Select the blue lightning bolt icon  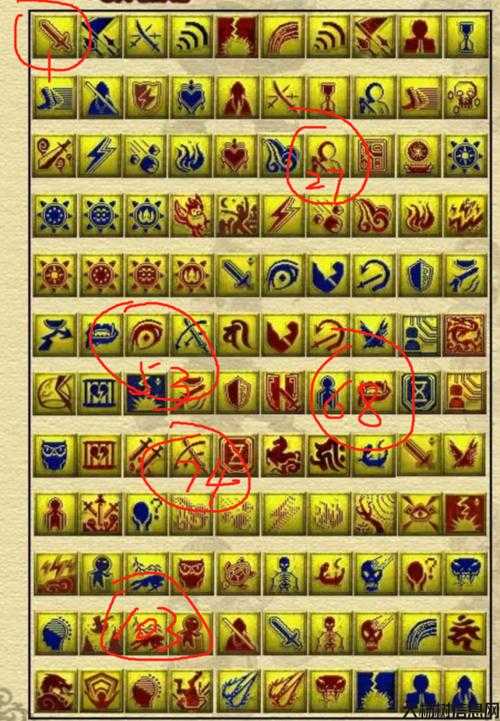click(100, 156)
